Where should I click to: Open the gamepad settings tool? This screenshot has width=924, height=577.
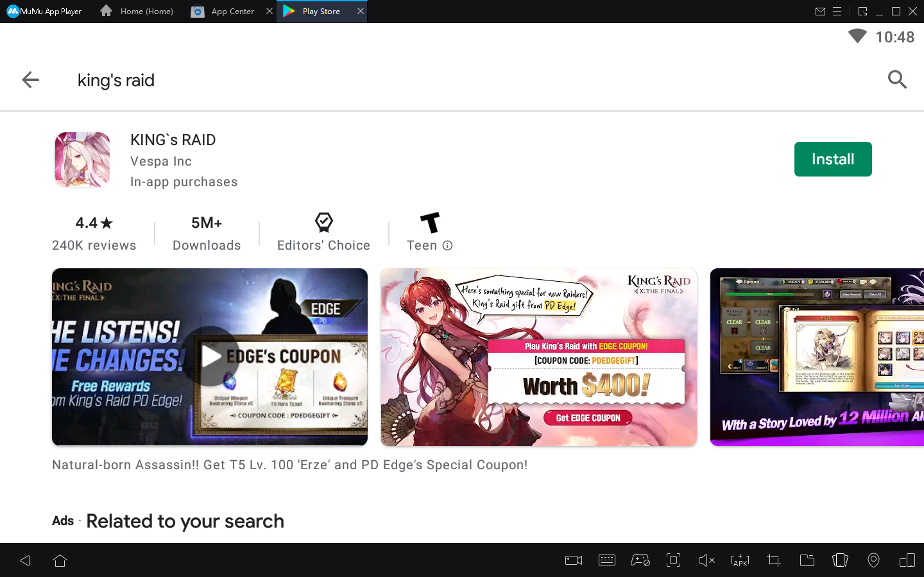640,560
